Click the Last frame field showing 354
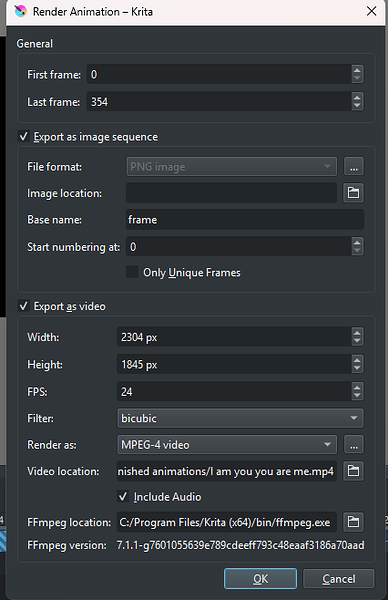The image size is (388, 600). coord(219,102)
